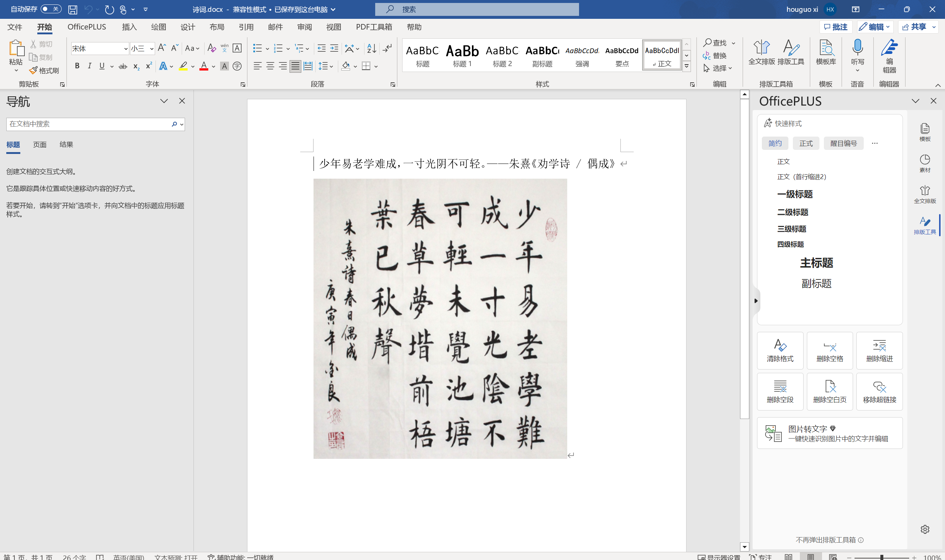Click the 在文档中搜索 navigation search field
The height and width of the screenshot is (560, 945).
tap(88, 124)
